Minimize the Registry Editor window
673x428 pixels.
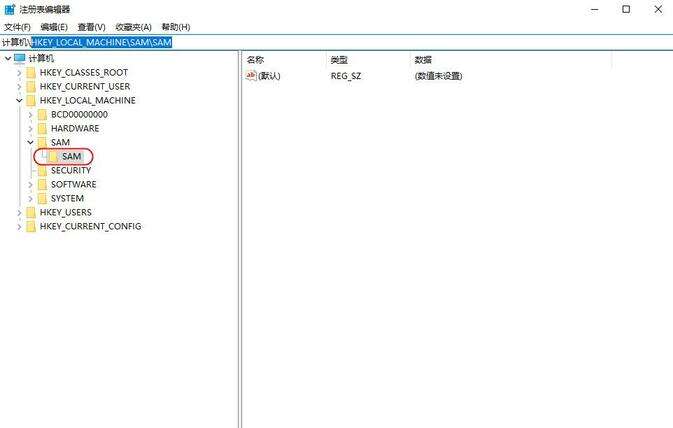594,9
